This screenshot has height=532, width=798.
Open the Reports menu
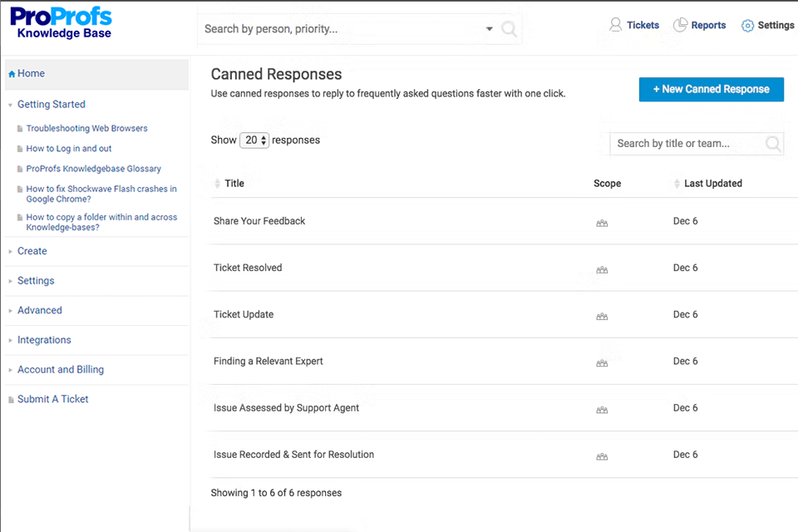708,25
